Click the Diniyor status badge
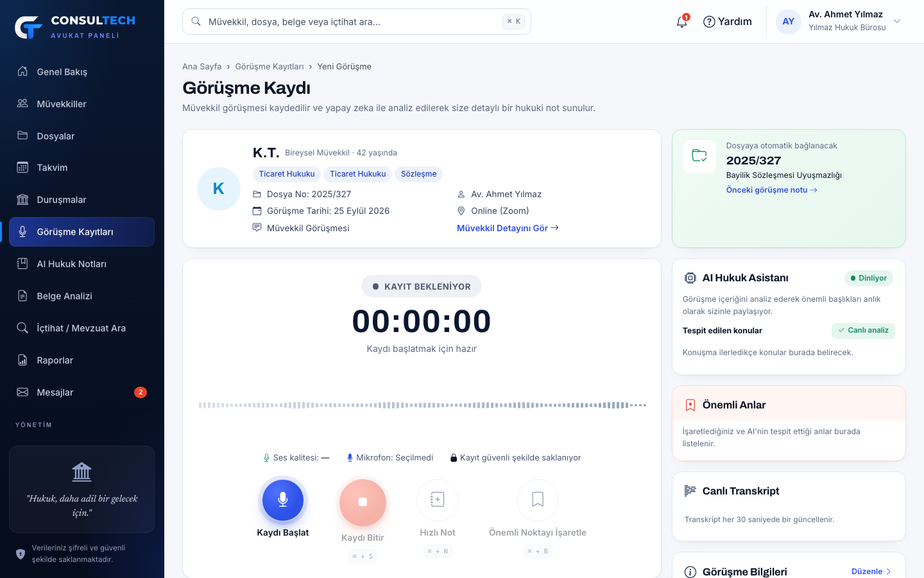 coord(869,278)
